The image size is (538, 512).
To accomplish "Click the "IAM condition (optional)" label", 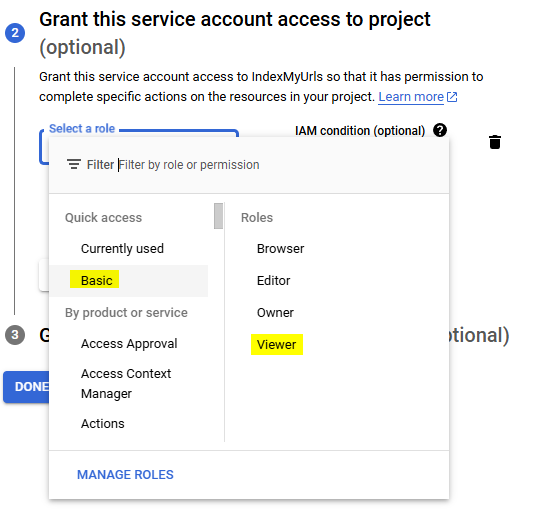I will (360, 131).
